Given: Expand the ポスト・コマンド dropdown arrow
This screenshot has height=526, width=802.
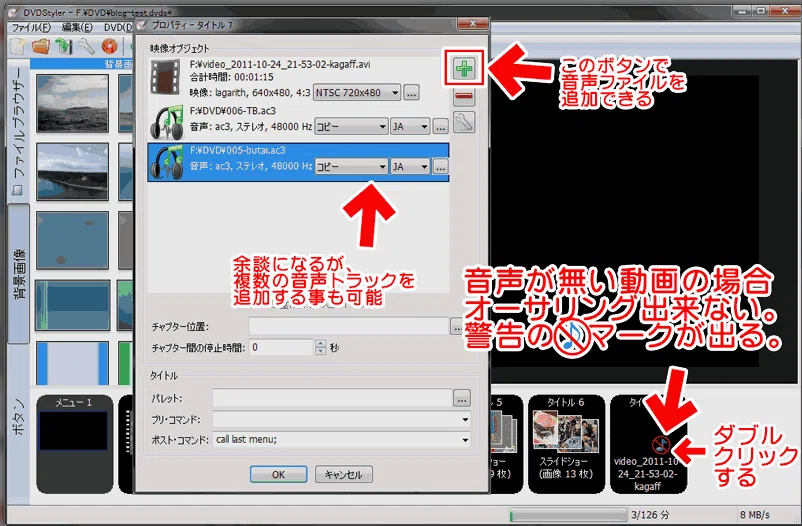Looking at the screenshot, I should [465, 440].
